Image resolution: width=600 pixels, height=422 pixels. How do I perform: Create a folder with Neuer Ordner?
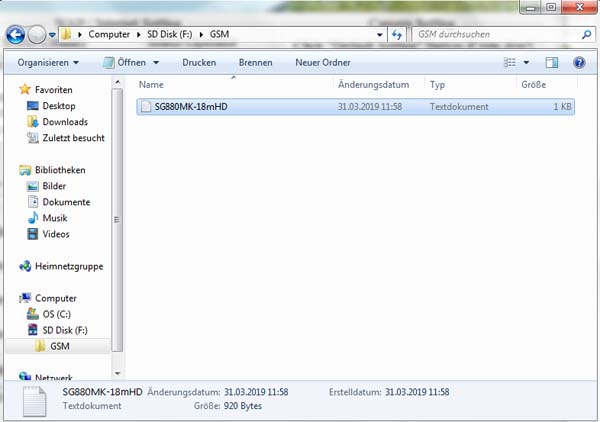(x=322, y=62)
